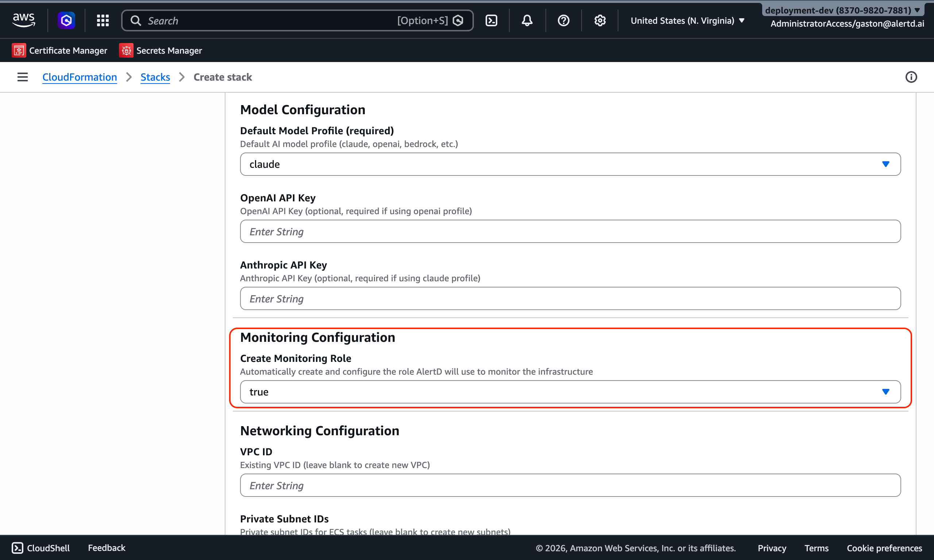
Task: Open Secrets Manager shortcut label
Action: coord(169,50)
